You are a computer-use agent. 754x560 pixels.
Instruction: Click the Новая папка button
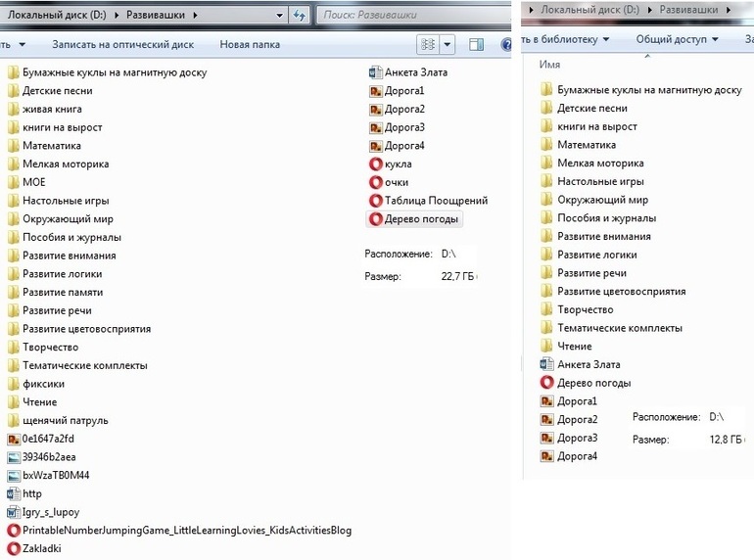point(250,45)
